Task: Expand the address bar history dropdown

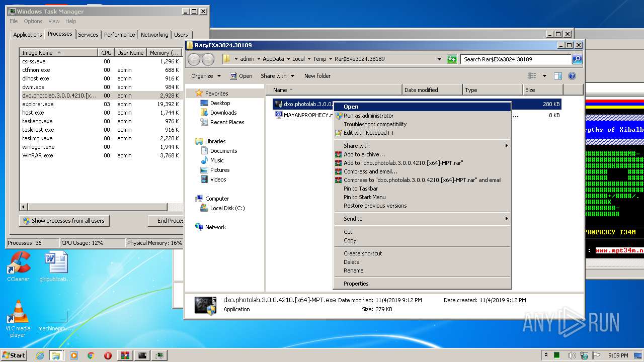Action: click(440, 59)
